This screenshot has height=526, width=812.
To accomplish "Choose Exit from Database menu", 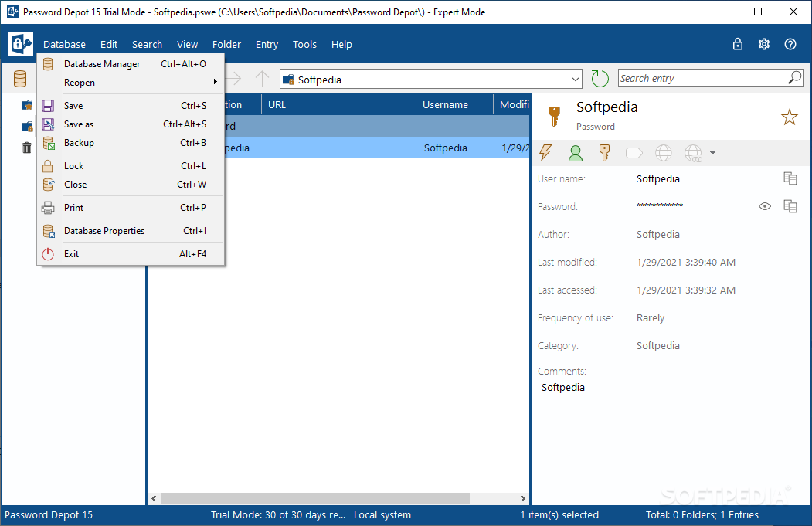I will click(x=131, y=254).
